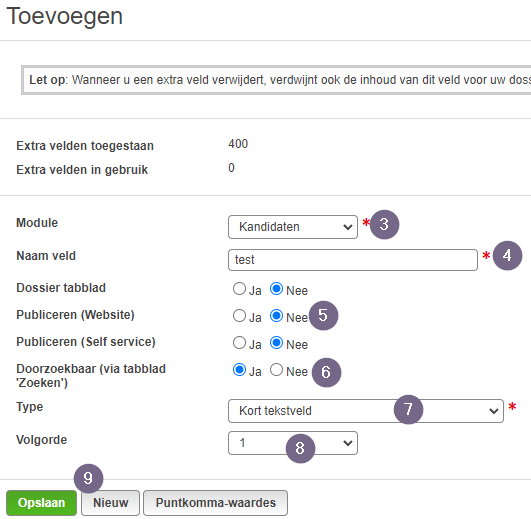Click the numbered step 8 marker
This screenshot has width=531, height=519.
tap(300, 449)
